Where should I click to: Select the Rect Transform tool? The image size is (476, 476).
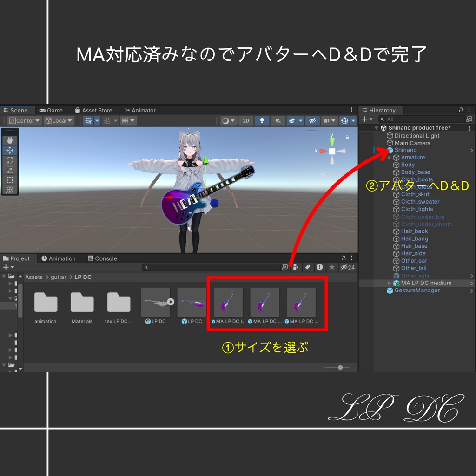[x=10, y=179]
